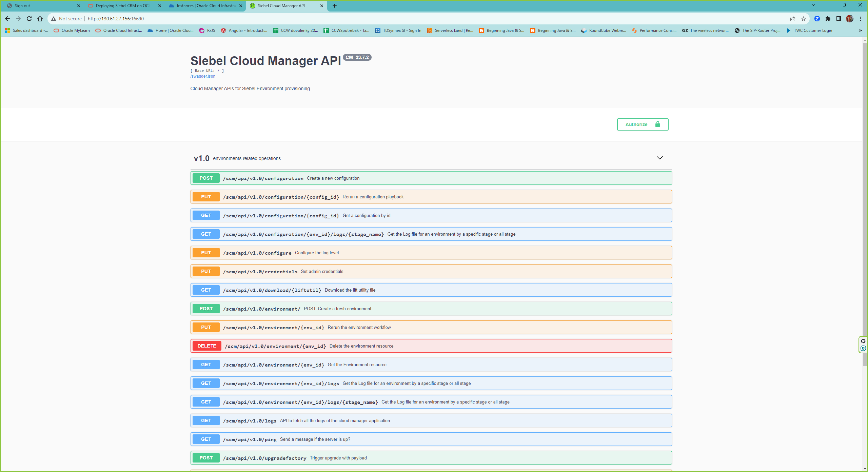The height and width of the screenshot is (472, 868).
Task: Expand GET /download/{liftutil} operation
Action: (431, 290)
